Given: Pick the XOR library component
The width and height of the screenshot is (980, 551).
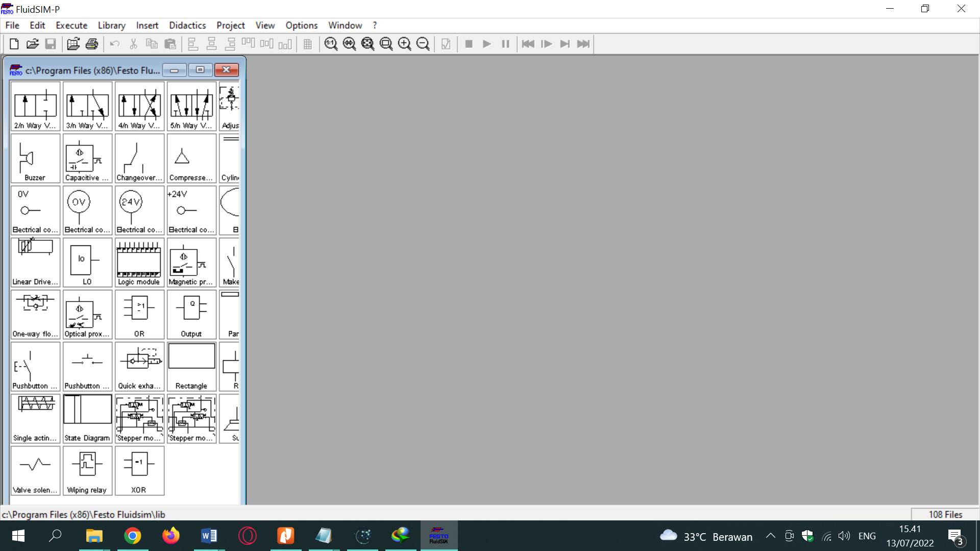Looking at the screenshot, I should [139, 470].
